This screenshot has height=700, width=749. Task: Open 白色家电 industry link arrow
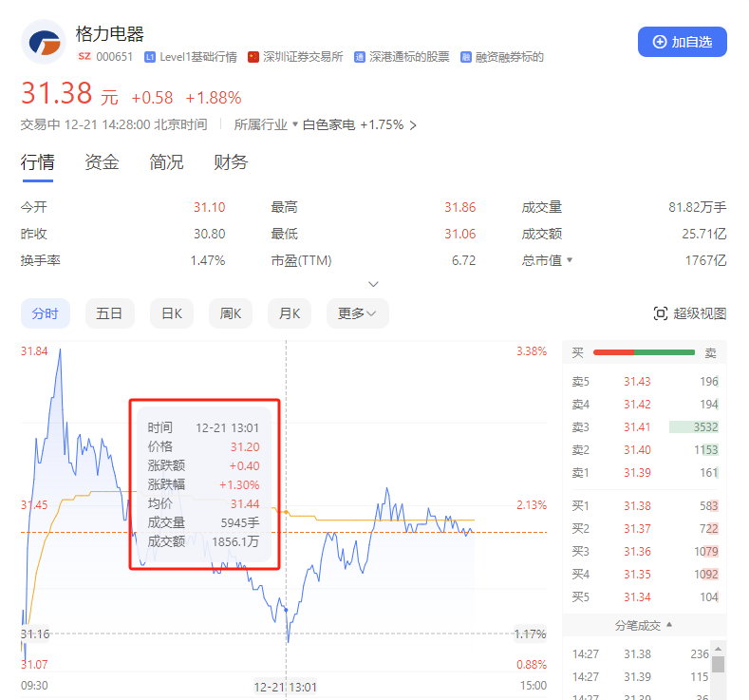tap(413, 125)
